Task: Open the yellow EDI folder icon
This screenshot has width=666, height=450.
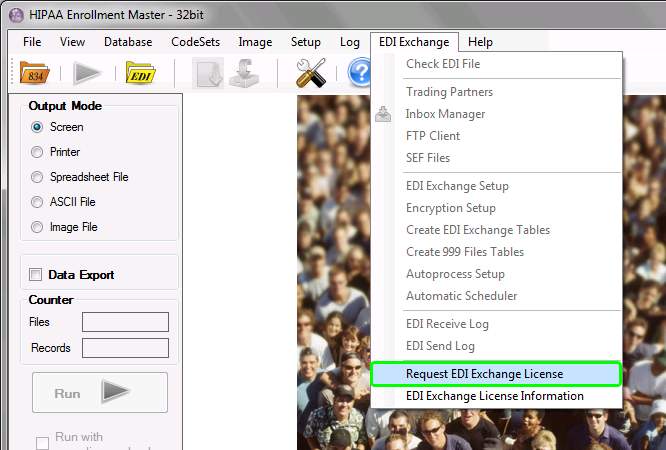Action: coord(141,73)
